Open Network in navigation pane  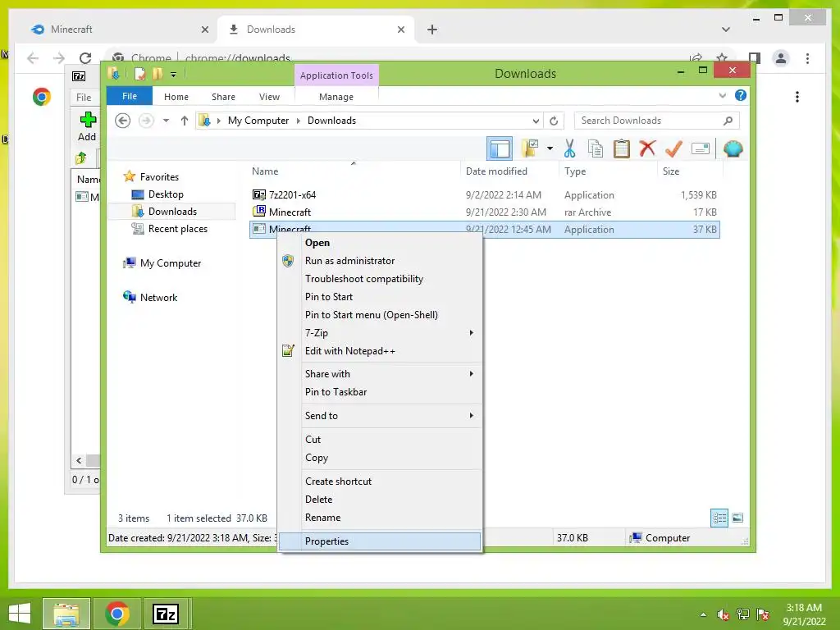tap(158, 297)
